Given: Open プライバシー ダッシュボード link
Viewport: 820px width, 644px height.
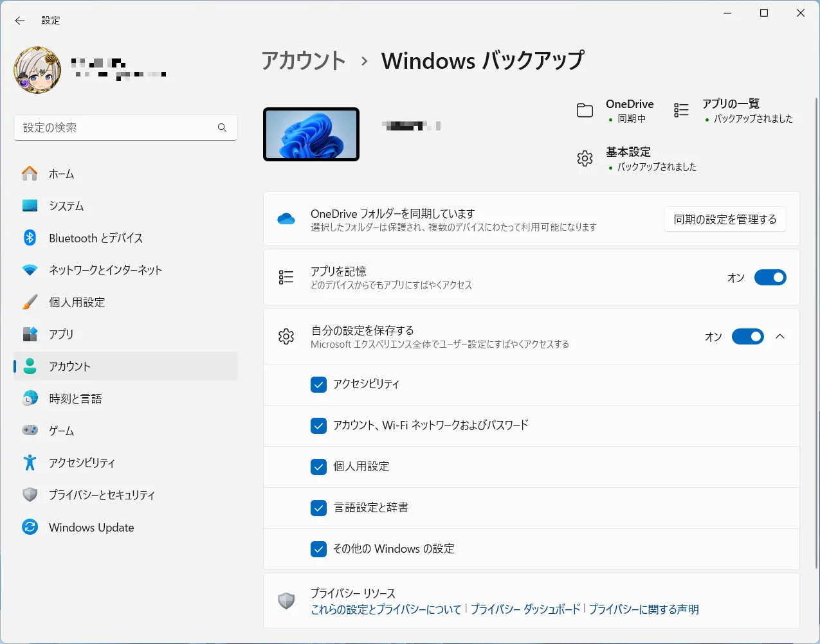Looking at the screenshot, I should 525,609.
